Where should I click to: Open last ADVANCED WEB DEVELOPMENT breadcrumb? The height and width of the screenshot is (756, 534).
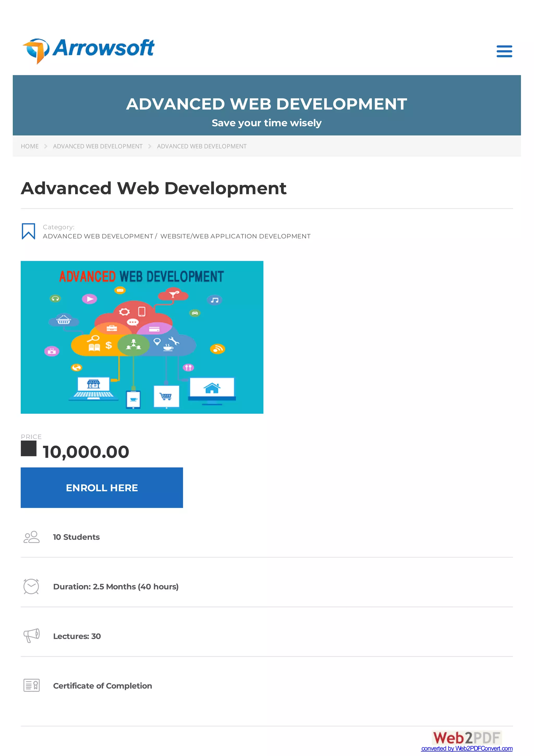(202, 146)
